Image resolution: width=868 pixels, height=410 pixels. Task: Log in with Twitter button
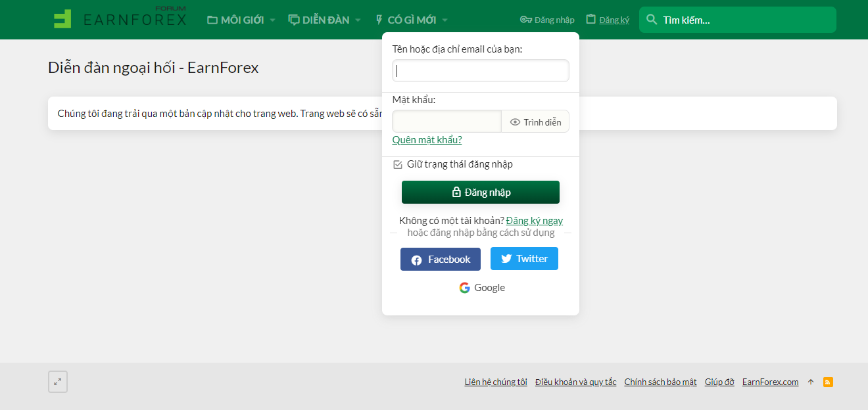point(524,259)
